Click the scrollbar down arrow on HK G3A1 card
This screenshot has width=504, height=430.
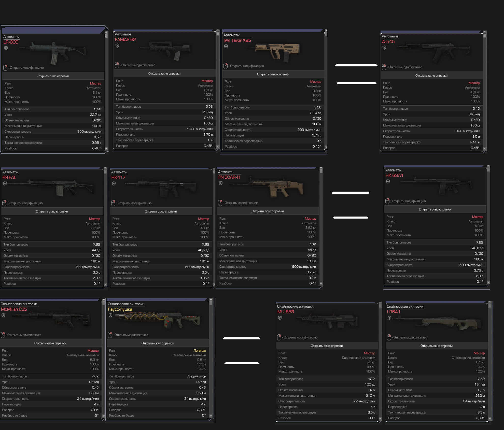click(x=488, y=282)
